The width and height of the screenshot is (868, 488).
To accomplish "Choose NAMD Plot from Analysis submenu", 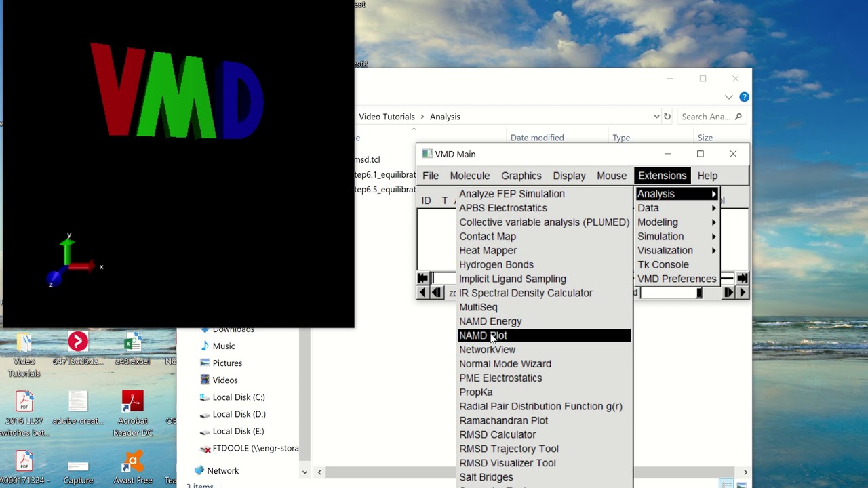I will (x=545, y=335).
